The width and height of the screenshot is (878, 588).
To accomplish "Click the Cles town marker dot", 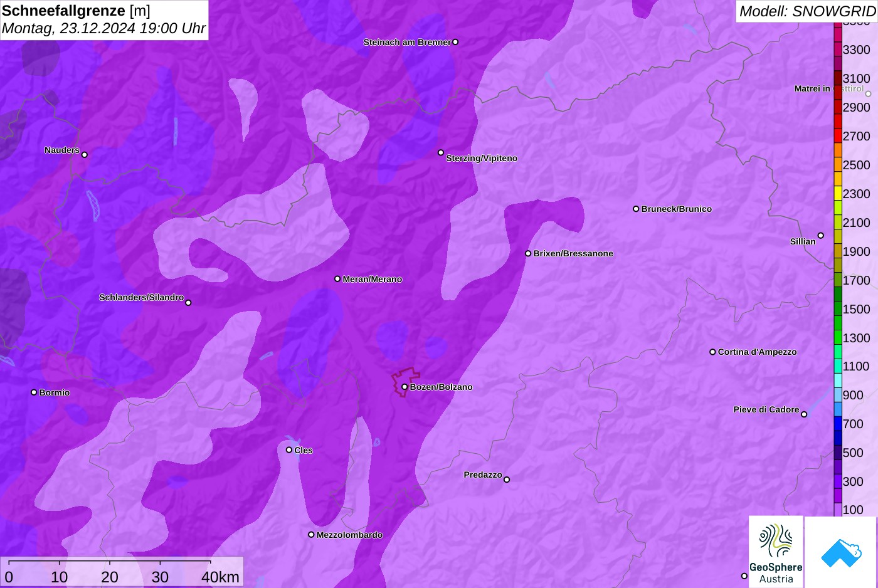I will (x=289, y=449).
